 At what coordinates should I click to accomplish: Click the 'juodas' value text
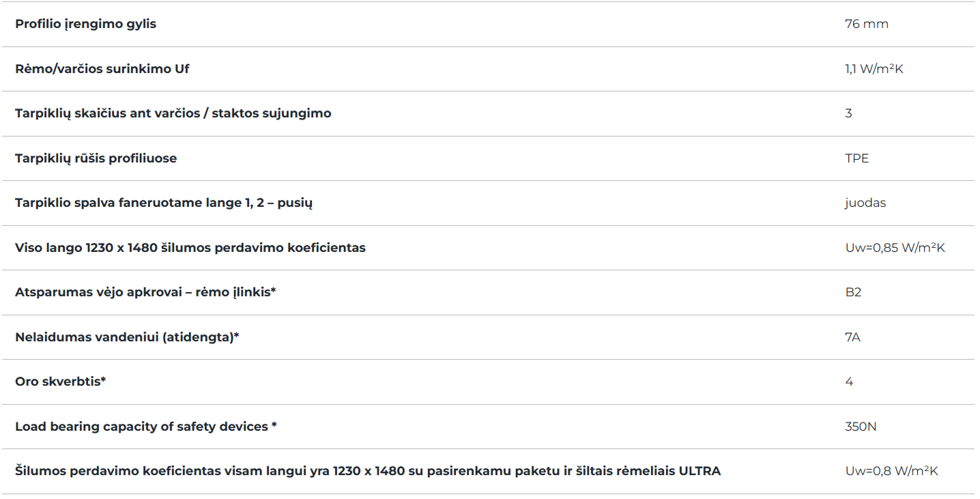[x=865, y=203]
